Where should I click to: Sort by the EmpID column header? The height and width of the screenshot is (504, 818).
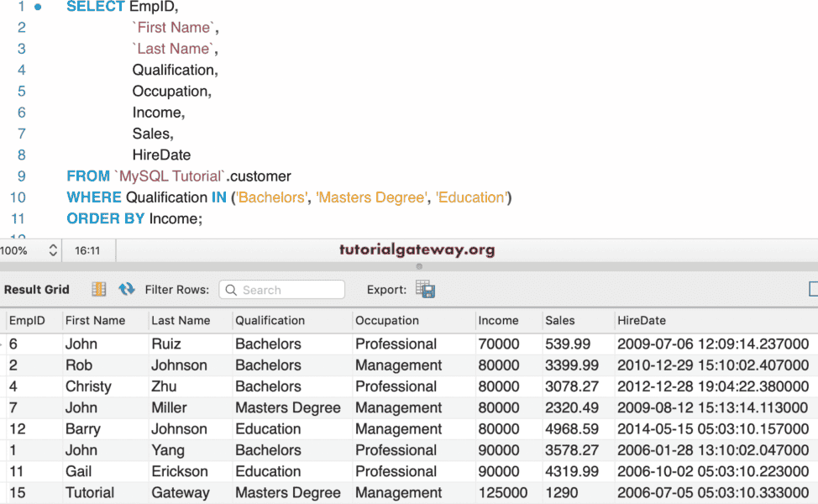(x=27, y=320)
